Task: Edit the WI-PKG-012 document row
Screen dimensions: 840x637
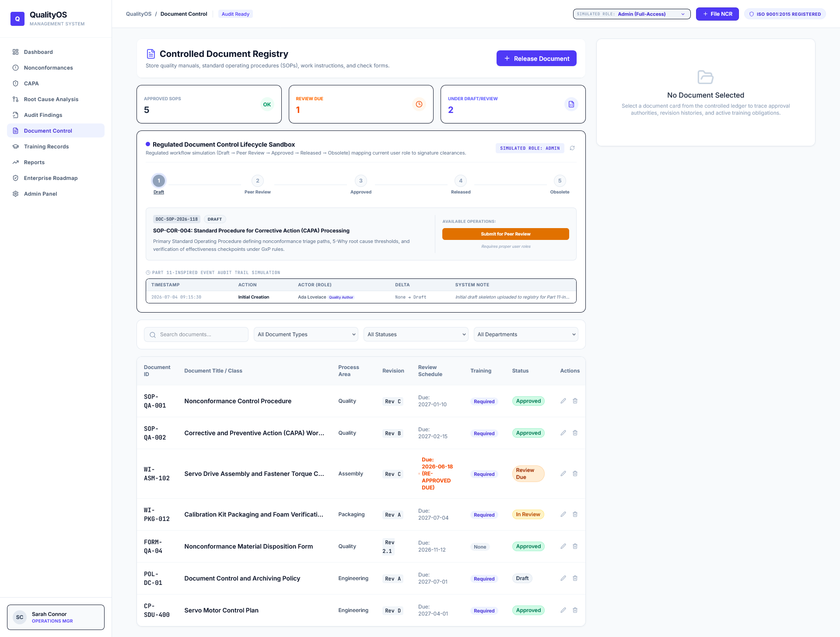Action: [x=563, y=514]
